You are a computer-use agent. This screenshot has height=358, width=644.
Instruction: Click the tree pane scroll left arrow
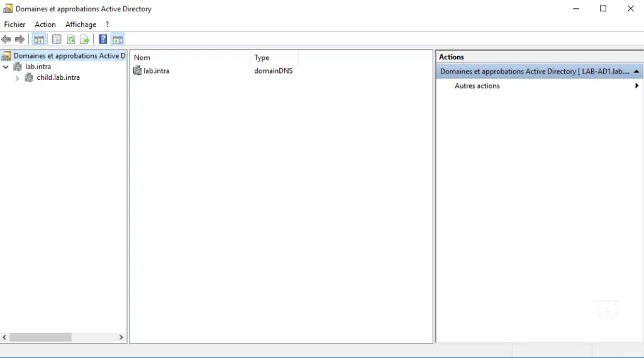[x=4, y=337]
